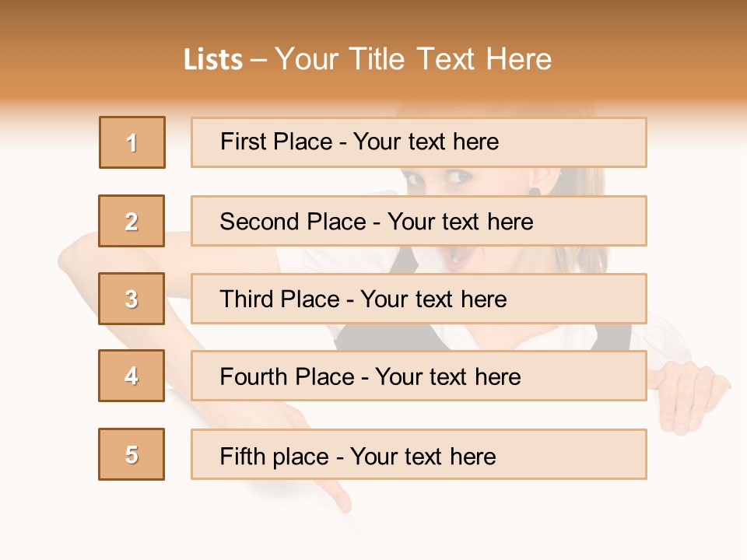Select the Fifth place text bar
The image size is (747, 560).
pyautogui.click(x=419, y=454)
